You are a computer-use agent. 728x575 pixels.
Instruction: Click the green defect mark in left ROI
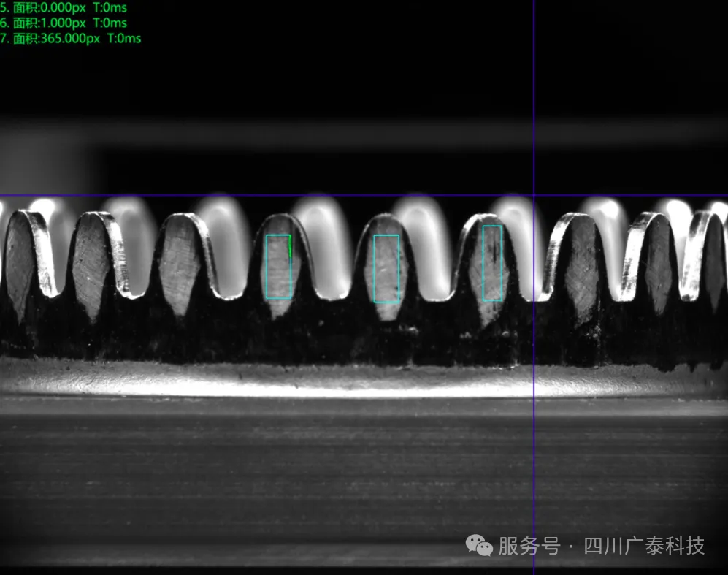(290, 246)
